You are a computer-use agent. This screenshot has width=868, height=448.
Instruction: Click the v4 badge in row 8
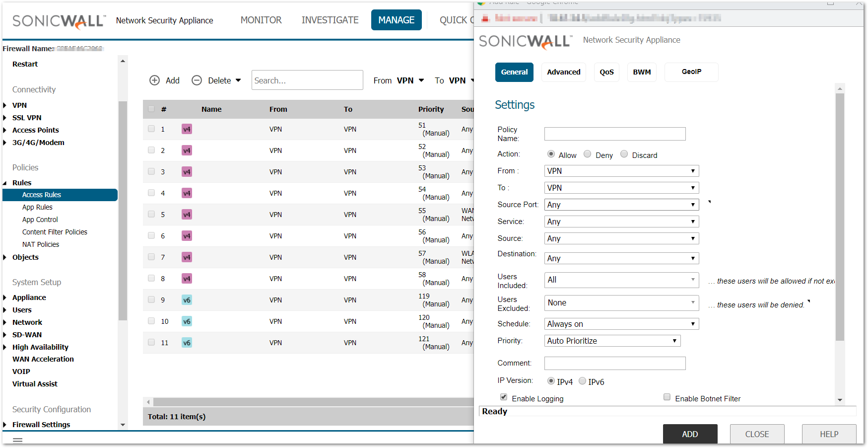click(187, 279)
